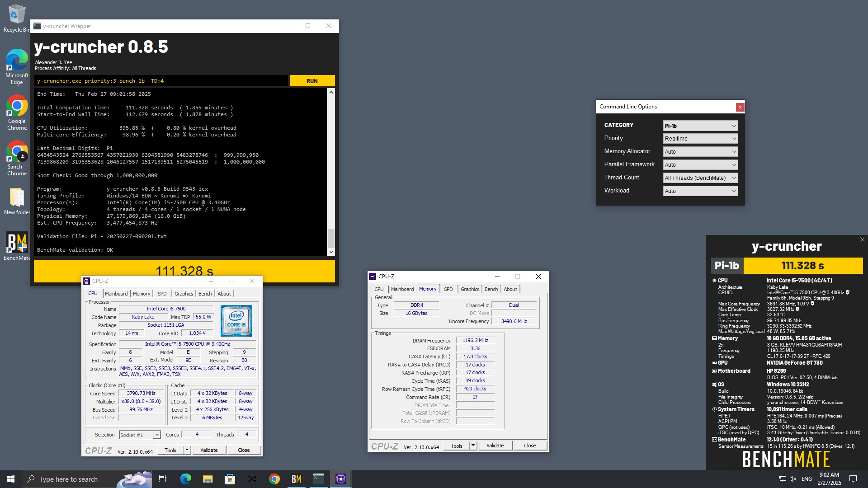The width and height of the screenshot is (868, 488).
Task: Open Task View on the taskbar
Action: pyautogui.click(x=163, y=479)
